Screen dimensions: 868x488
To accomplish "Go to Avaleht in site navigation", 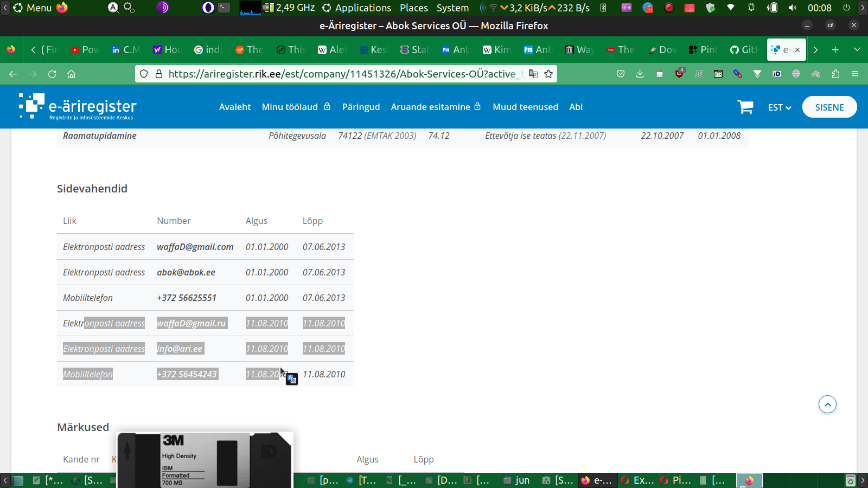I will click(235, 107).
